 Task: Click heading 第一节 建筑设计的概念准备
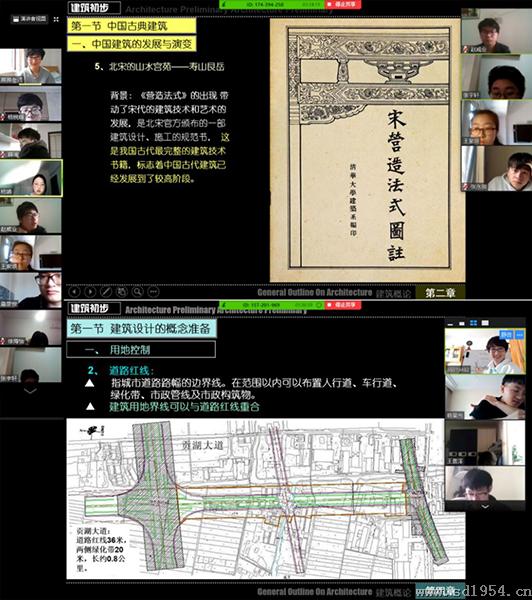(x=141, y=328)
